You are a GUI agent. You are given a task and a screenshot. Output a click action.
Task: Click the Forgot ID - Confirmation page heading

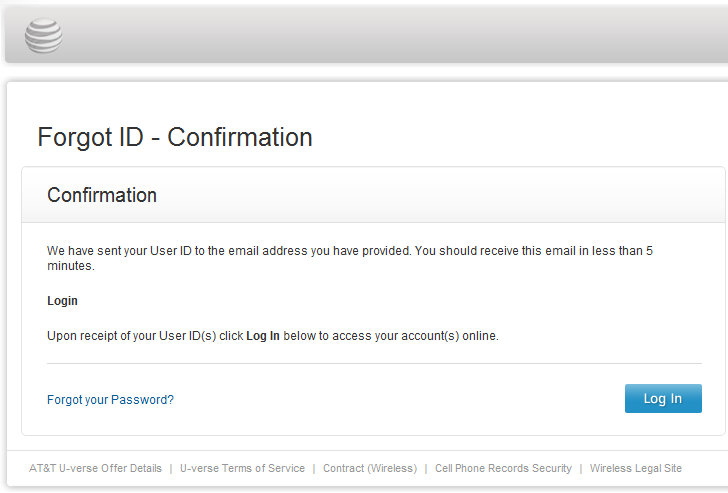175,137
